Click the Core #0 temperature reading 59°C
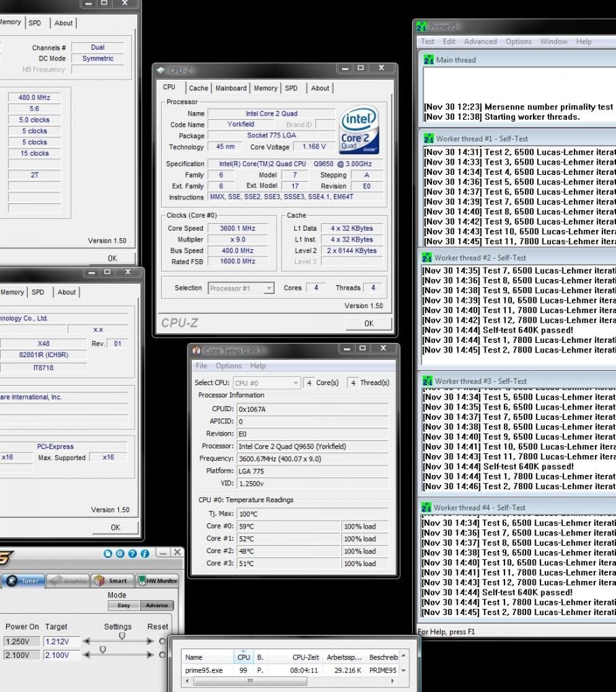The image size is (616, 692). (289, 527)
